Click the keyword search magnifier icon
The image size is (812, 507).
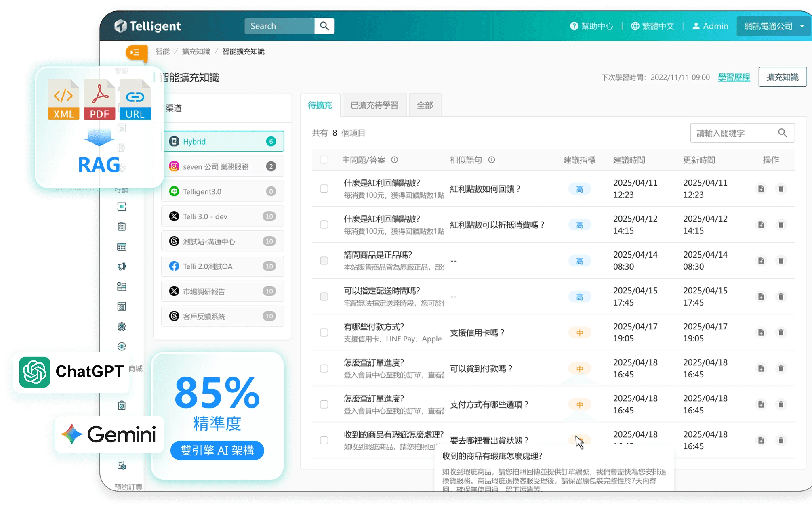click(782, 133)
